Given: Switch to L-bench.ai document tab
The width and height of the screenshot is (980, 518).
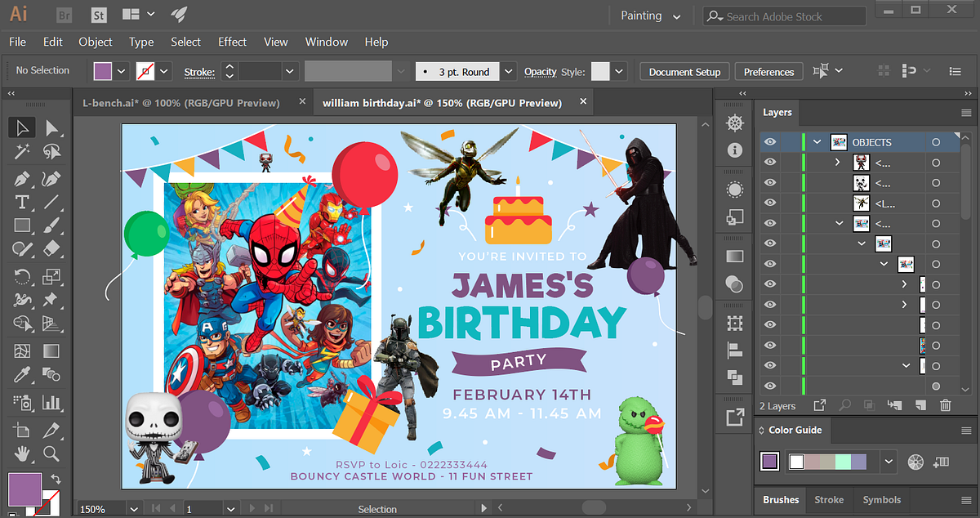Looking at the screenshot, I should [x=181, y=103].
